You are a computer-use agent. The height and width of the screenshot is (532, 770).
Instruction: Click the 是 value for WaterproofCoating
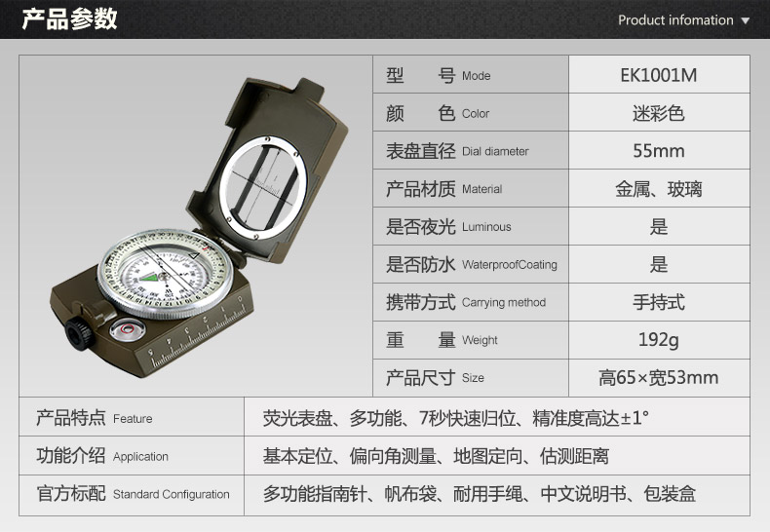pos(659,264)
